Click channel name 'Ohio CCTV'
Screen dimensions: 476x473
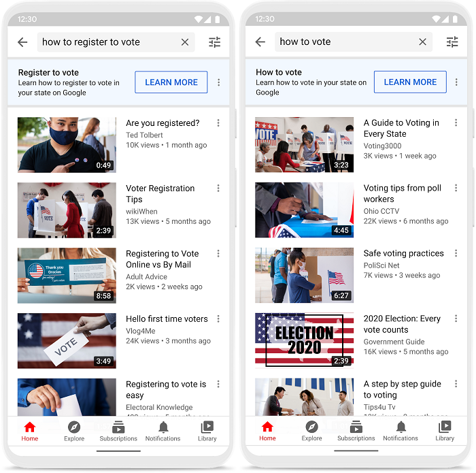coord(381,211)
